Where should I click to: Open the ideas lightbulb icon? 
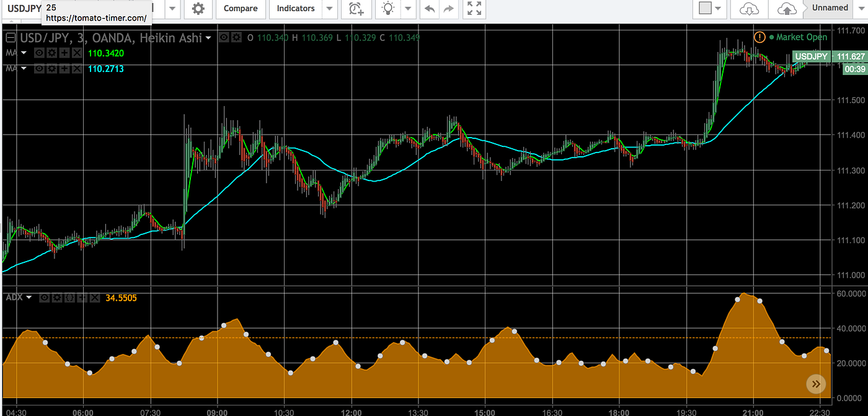click(x=388, y=9)
